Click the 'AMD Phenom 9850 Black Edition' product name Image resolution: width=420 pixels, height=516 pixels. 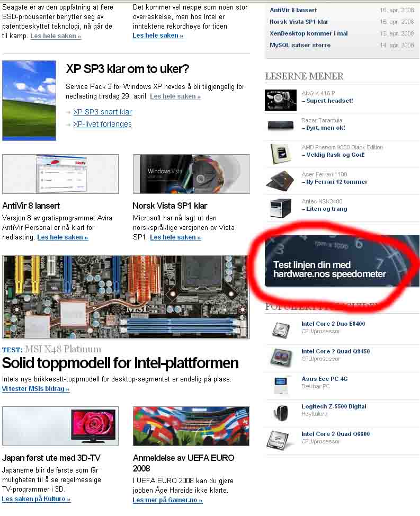coord(342,147)
